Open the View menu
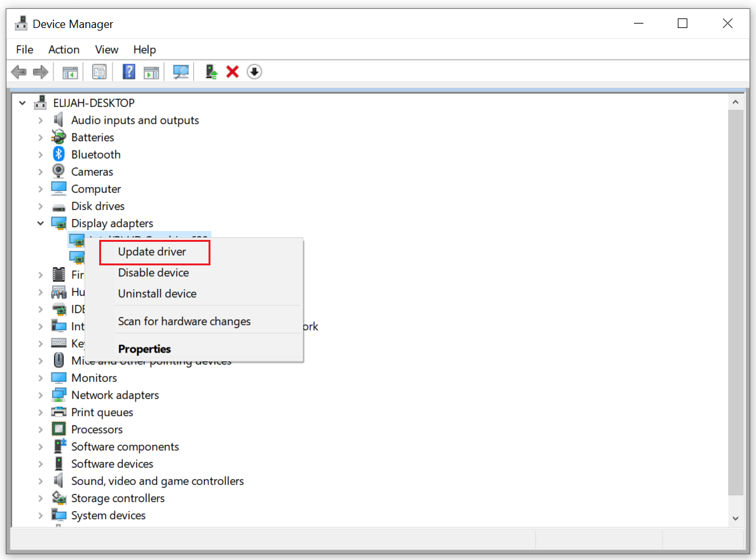 point(106,50)
